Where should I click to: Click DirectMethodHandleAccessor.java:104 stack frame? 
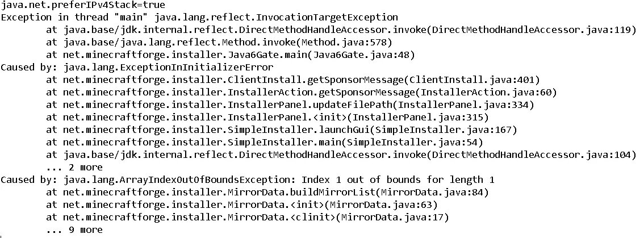click(x=341, y=155)
